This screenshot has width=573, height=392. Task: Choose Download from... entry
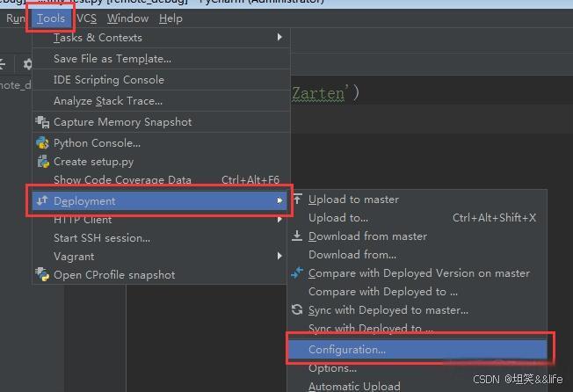pos(417,255)
